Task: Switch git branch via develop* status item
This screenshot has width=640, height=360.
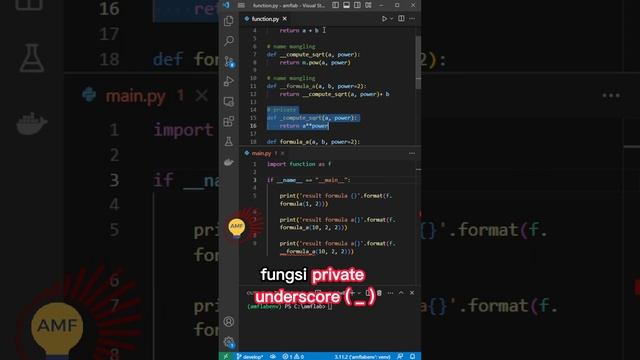Action: point(249,357)
